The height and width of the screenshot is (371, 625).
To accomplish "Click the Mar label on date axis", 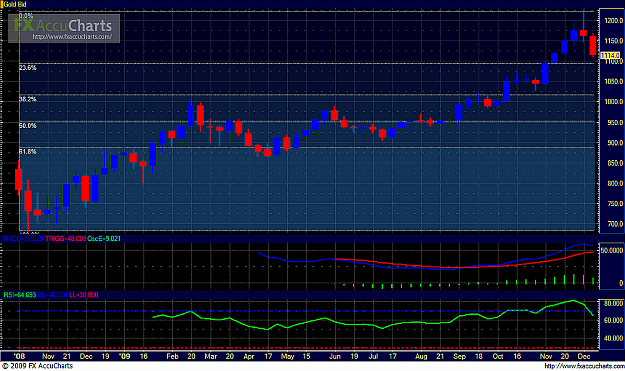I will click(x=210, y=356).
